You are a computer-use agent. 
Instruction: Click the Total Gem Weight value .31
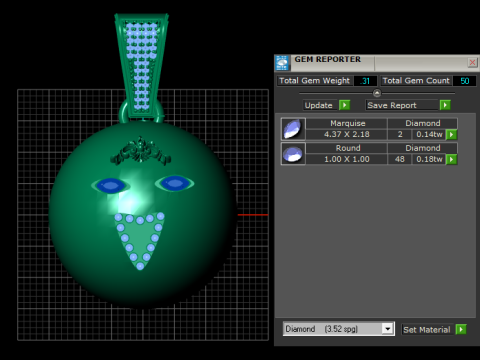366,81
